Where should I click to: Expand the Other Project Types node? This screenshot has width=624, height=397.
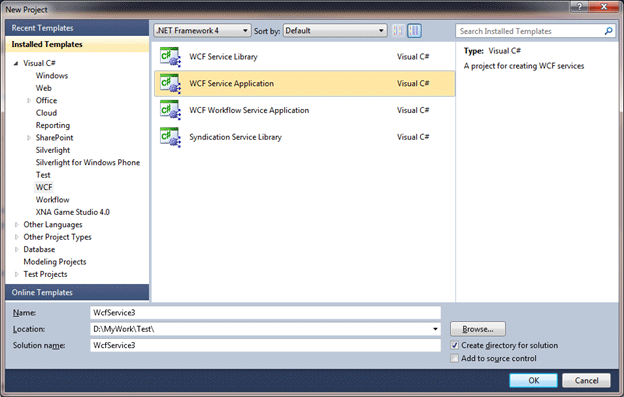(x=16, y=237)
